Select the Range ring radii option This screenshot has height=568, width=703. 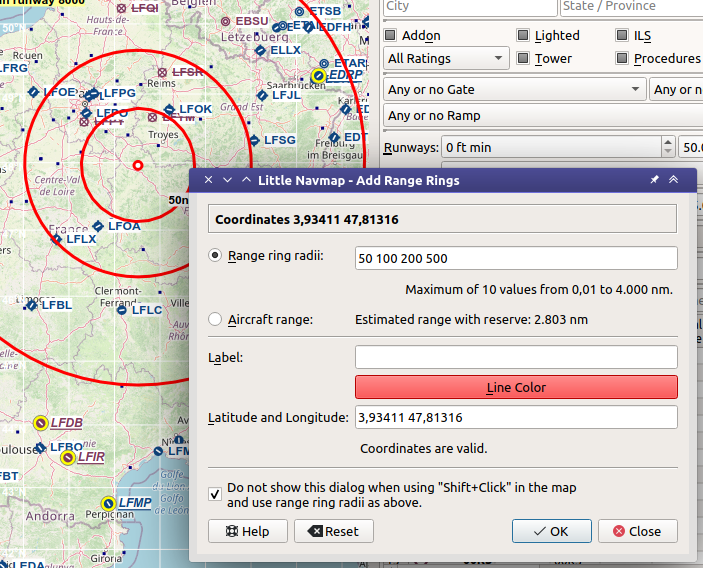pyautogui.click(x=215, y=256)
